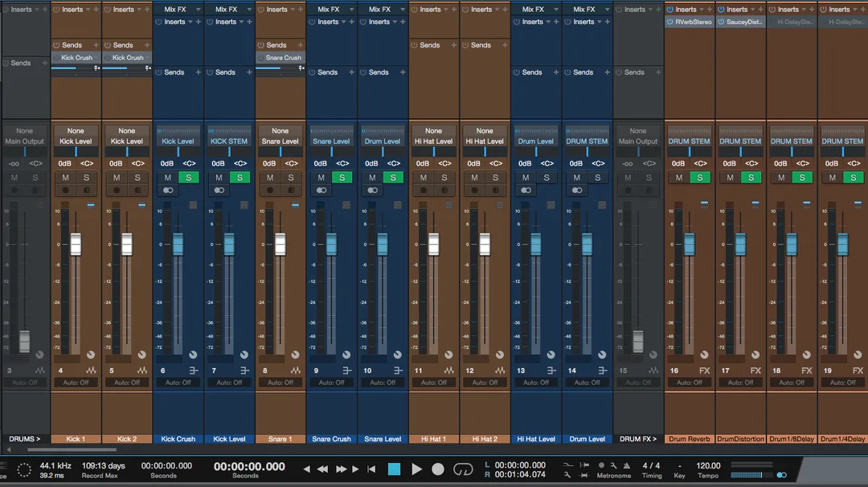Mute the Drum Level channel 14

click(x=577, y=178)
